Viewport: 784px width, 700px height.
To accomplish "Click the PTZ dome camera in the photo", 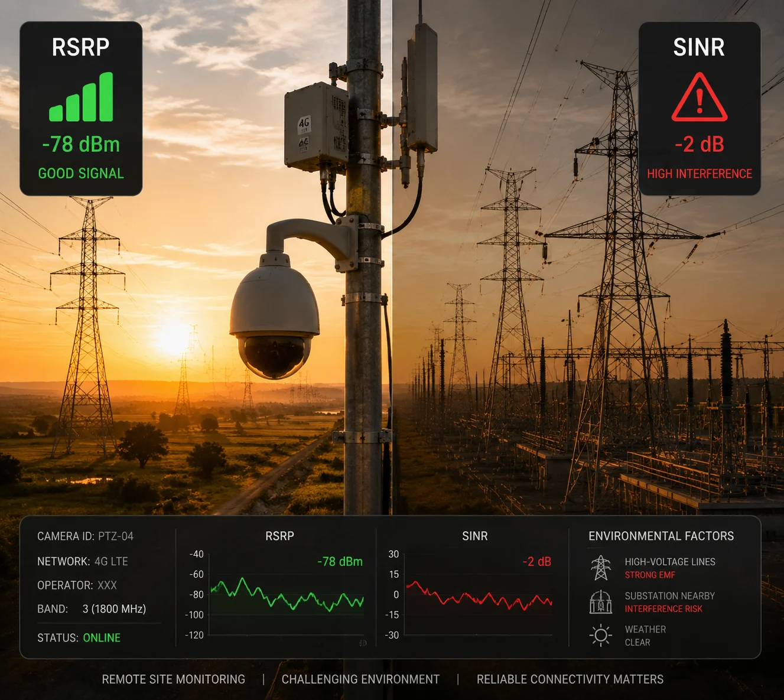I will pyautogui.click(x=275, y=319).
